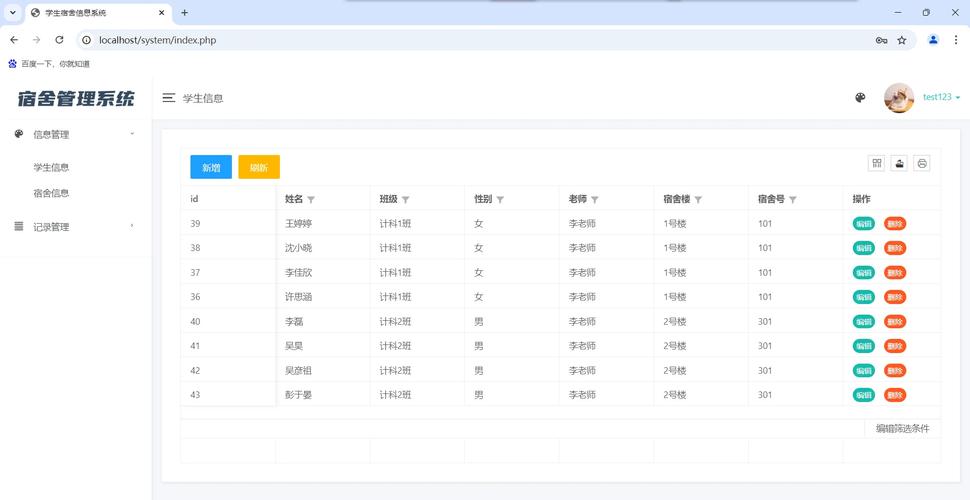970x500 pixels.
Task: Open 学生信息 in the sidebar
Action: tap(51, 167)
